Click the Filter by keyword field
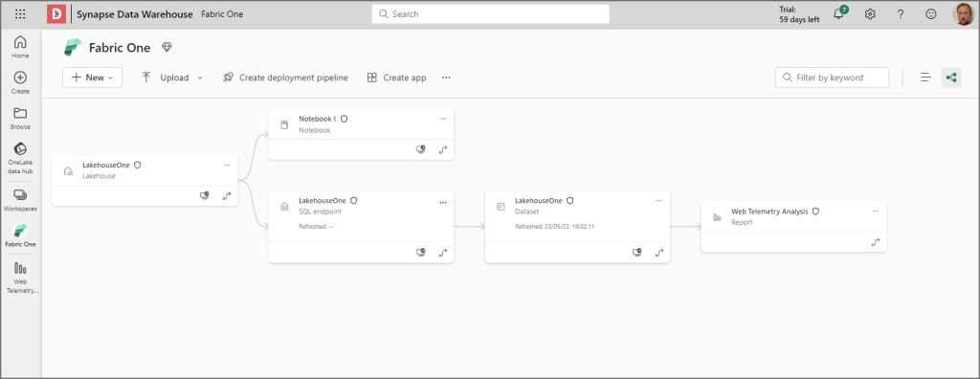This screenshot has height=379, width=980. [832, 78]
